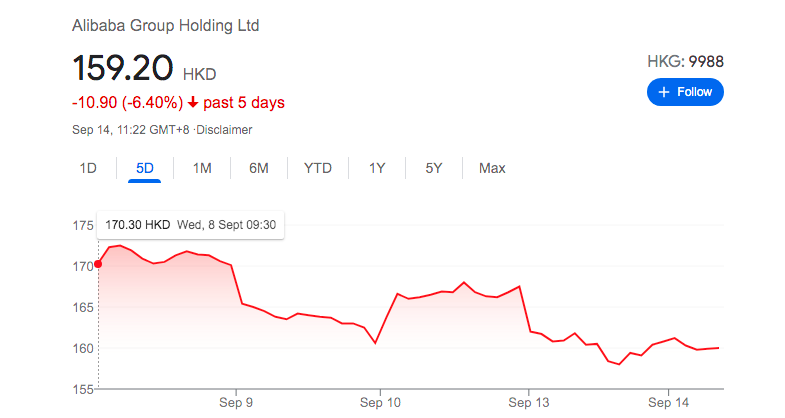The height and width of the screenshot is (418, 785).
Task: Select the 5D range tab
Action: (145, 168)
